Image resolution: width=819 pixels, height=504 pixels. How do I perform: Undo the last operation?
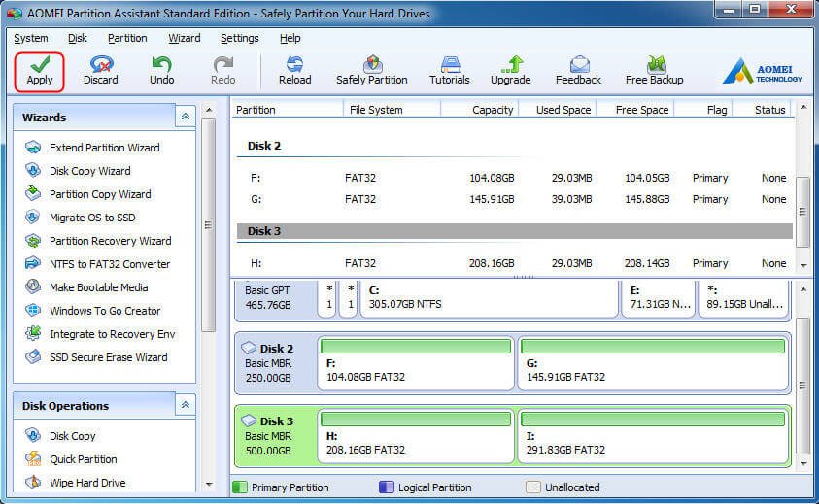[161, 71]
